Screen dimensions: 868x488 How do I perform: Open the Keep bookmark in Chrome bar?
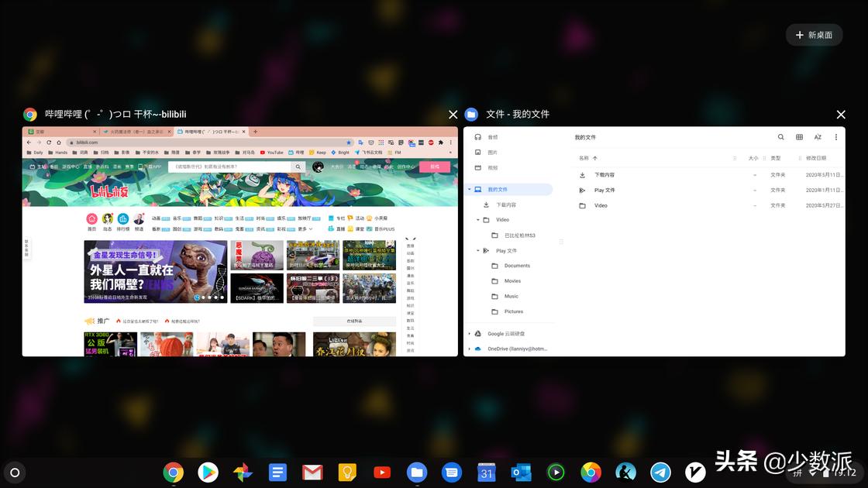318,152
